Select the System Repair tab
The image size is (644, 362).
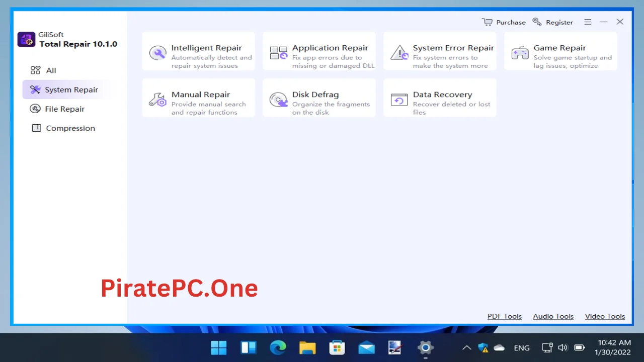point(68,89)
